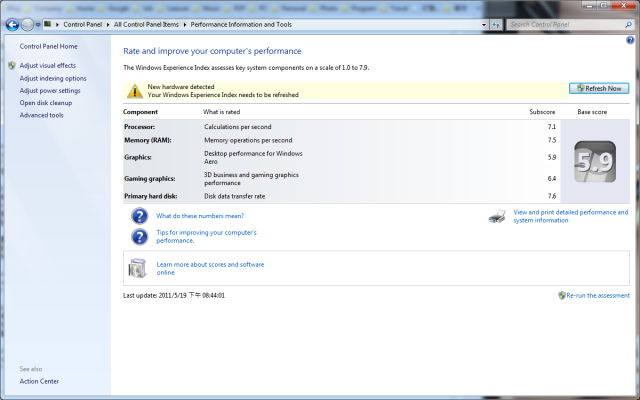Click the Gaming graphics row label

click(x=150, y=178)
